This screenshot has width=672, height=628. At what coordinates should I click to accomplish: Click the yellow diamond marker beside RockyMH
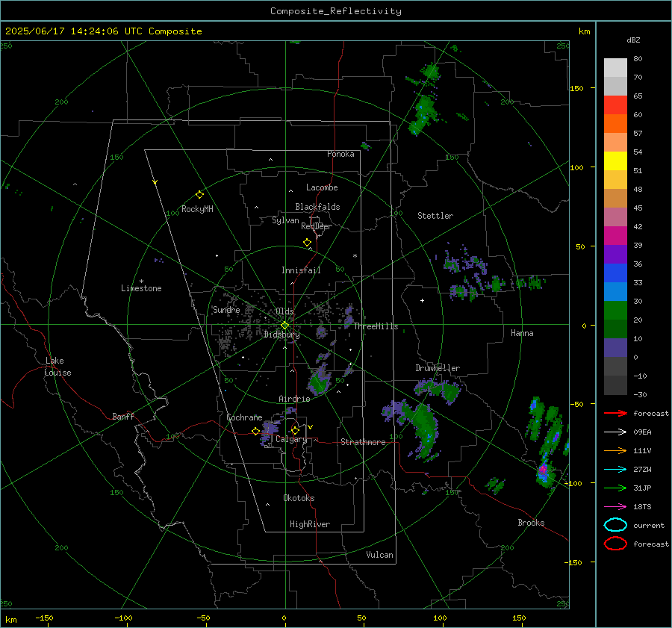coord(199,195)
